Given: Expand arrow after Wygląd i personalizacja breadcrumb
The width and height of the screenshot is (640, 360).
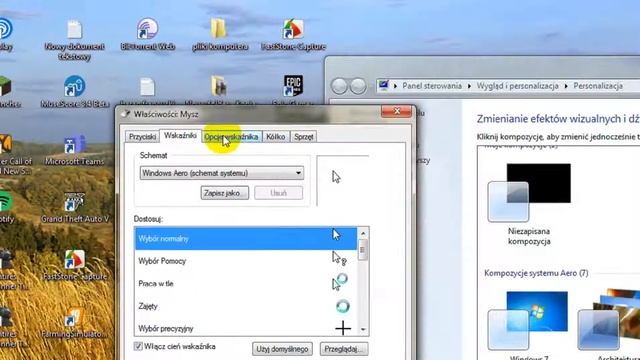Looking at the screenshot, I should pos(566,86).
